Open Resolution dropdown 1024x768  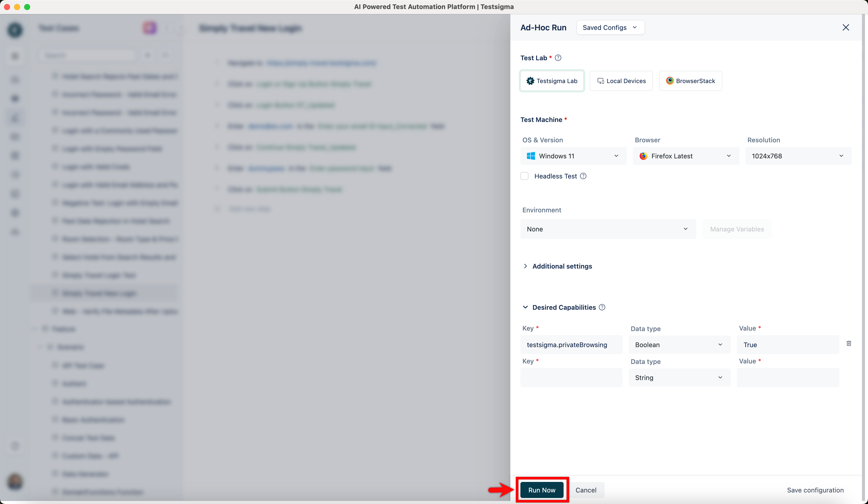(798, 156)
